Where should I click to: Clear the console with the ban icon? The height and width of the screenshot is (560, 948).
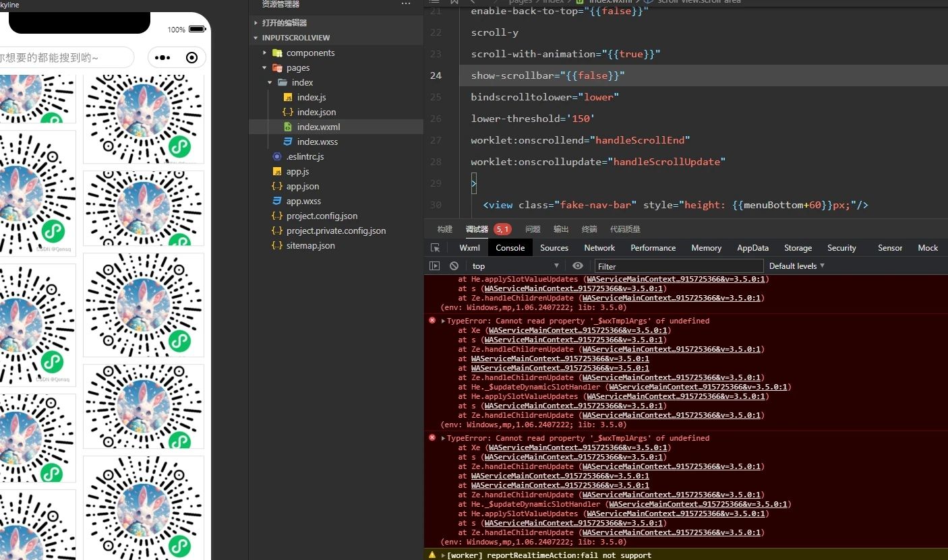[454, 266]
